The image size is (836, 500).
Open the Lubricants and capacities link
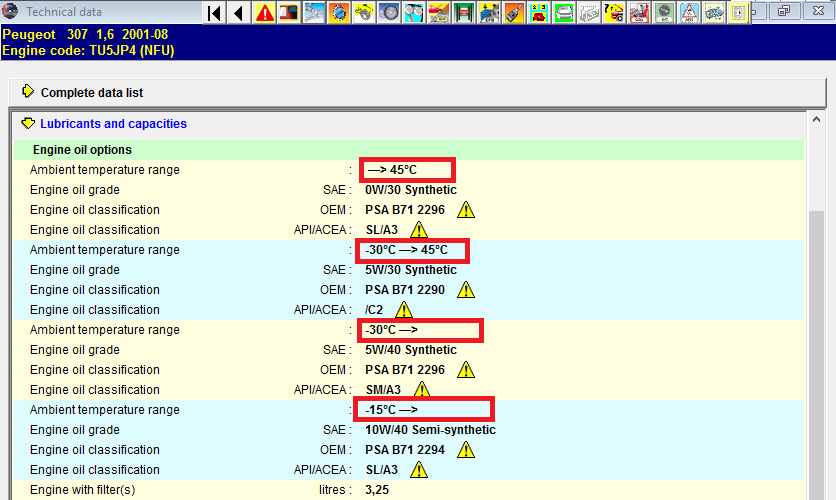[x=114, y=124]
